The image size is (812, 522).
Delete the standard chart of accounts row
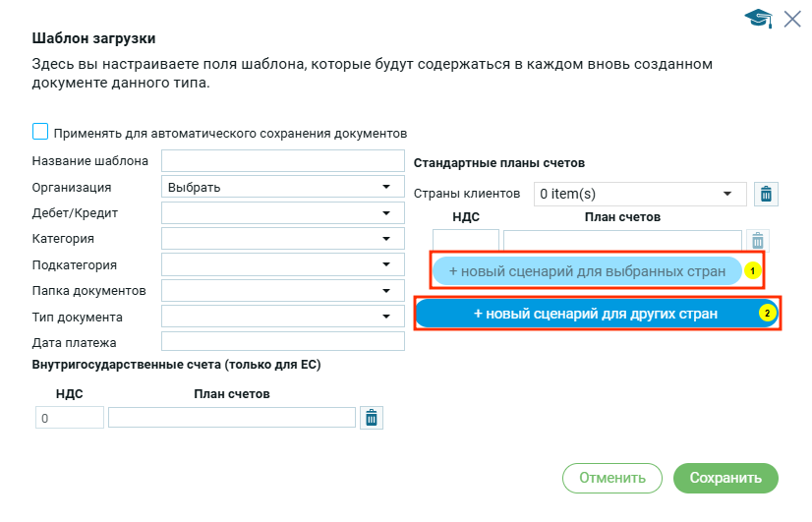pyautogui.click(x=757, y=240)
